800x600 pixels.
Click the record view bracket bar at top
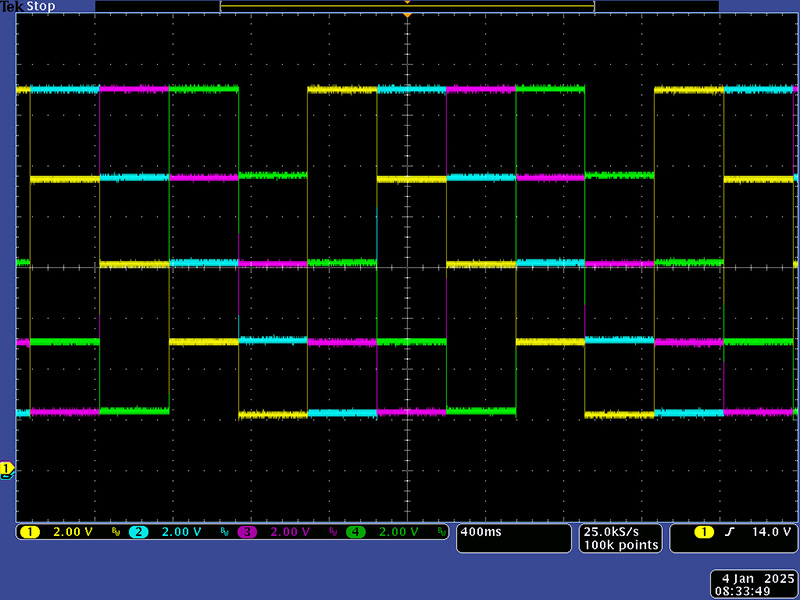click(407, 6)
